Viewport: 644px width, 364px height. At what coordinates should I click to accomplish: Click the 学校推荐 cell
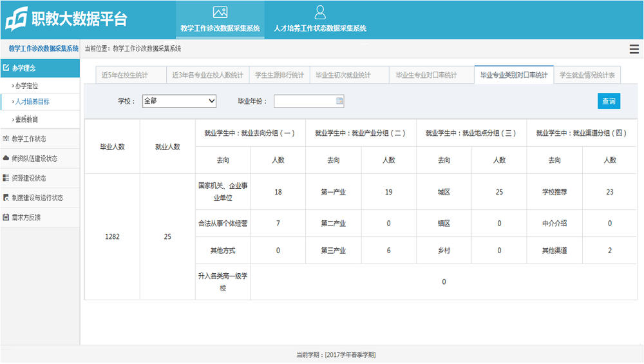click(x=554, y=192)
